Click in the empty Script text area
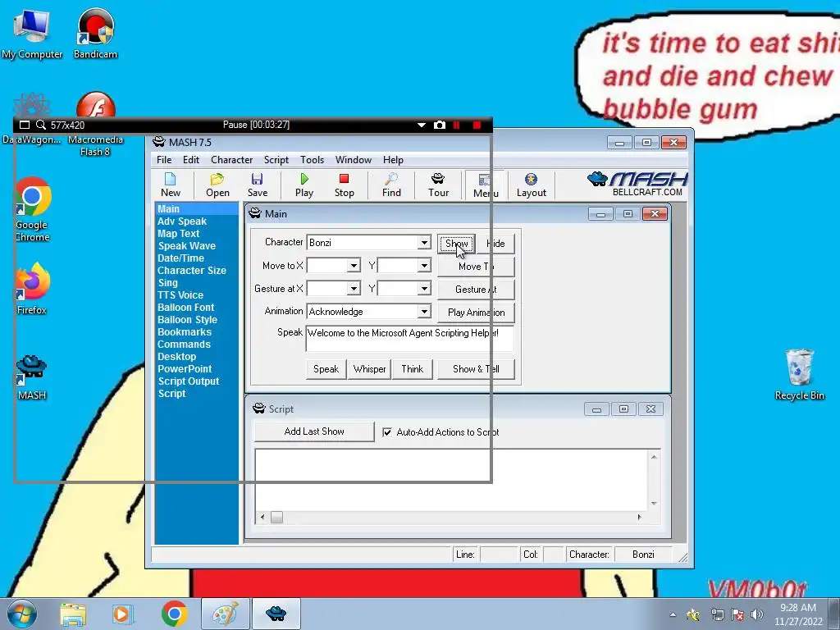840x630 pixels. pos(451,479)
